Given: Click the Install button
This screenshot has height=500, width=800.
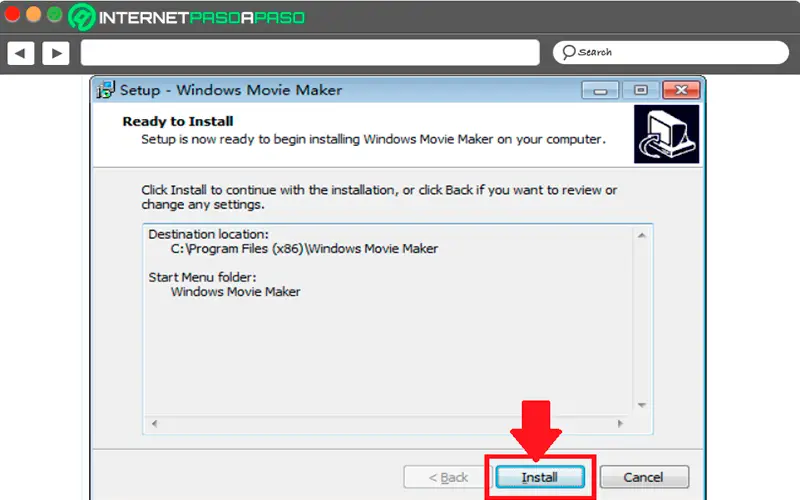Looking at the screenshot, I should [540, 477].
